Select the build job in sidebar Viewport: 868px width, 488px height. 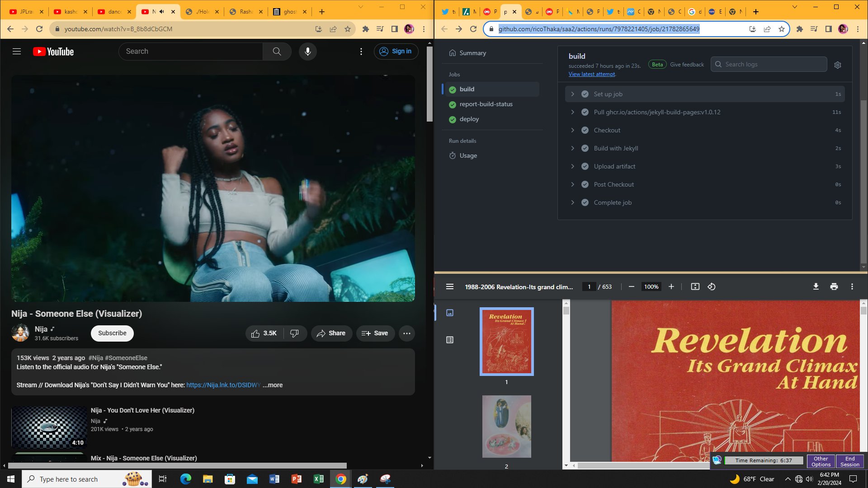point(491,89)
